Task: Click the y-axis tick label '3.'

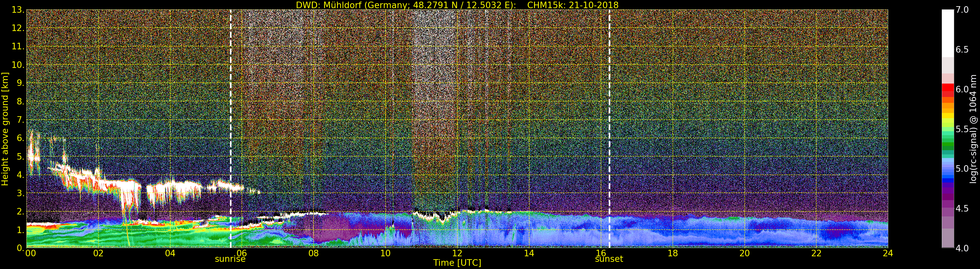Action: (21, 193)
